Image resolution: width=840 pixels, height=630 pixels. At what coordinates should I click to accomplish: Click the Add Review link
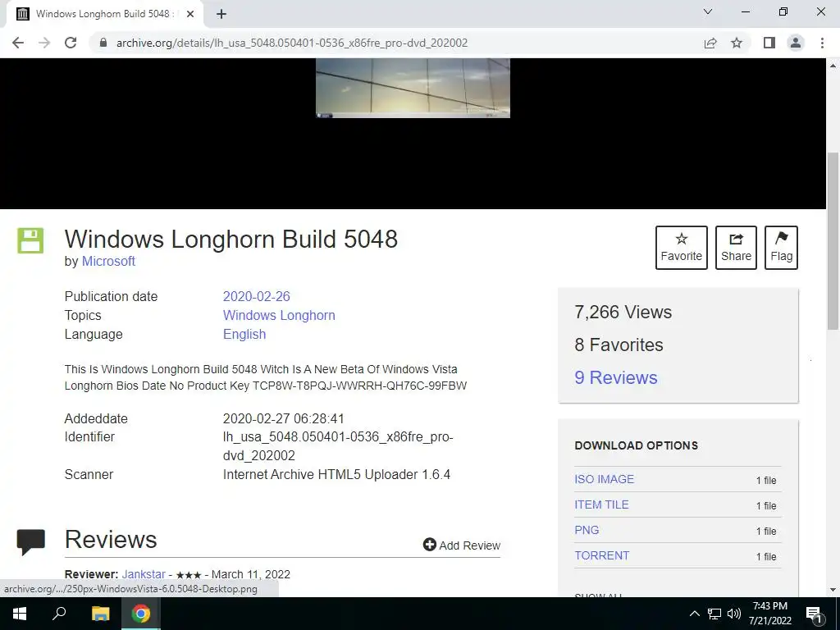pos(462,546)
